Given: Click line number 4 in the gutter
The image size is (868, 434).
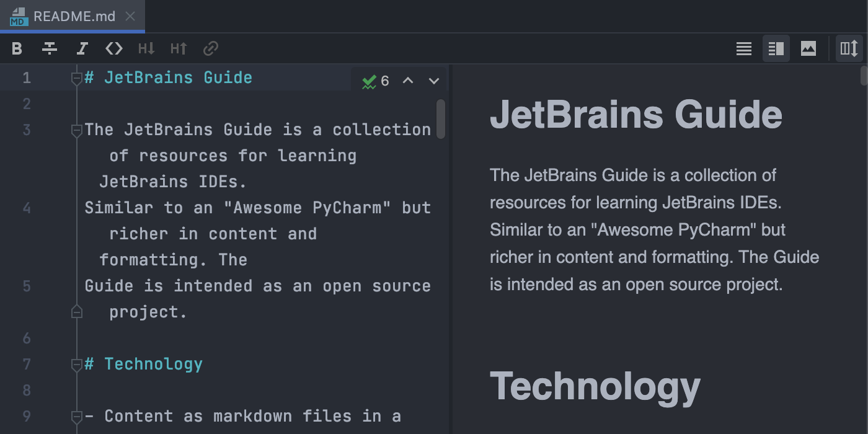Looking at the screenshot, I should click(26, 208).
